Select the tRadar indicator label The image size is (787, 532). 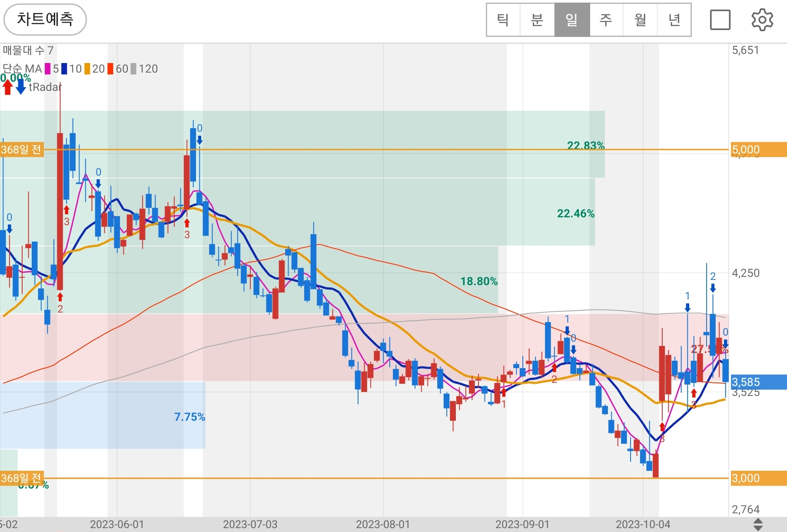(46, 87)
